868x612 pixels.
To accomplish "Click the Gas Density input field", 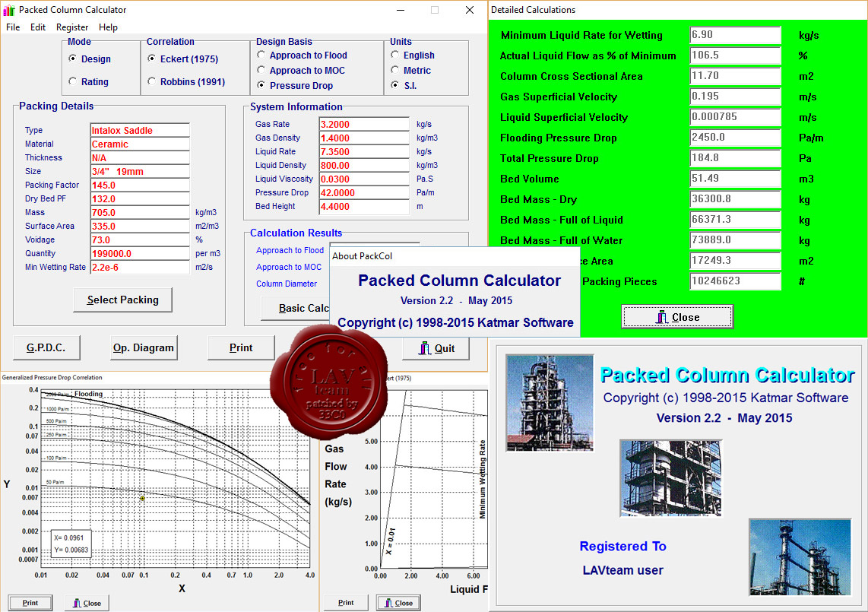I will pos(364,138).
